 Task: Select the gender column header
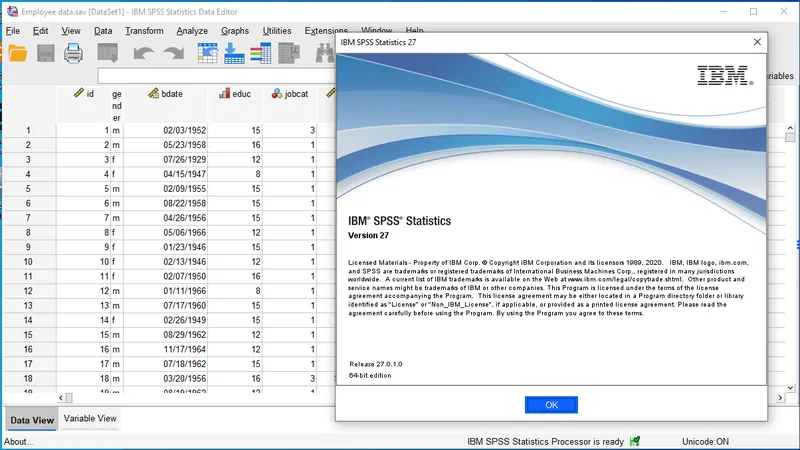[x=117, y=106]
